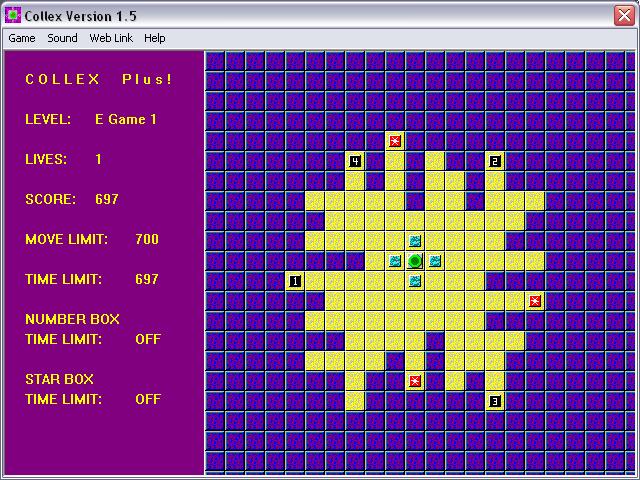Click the score value '697'
Image resolution: width=640 pixels, height=480 pixels.
point(107,199)
